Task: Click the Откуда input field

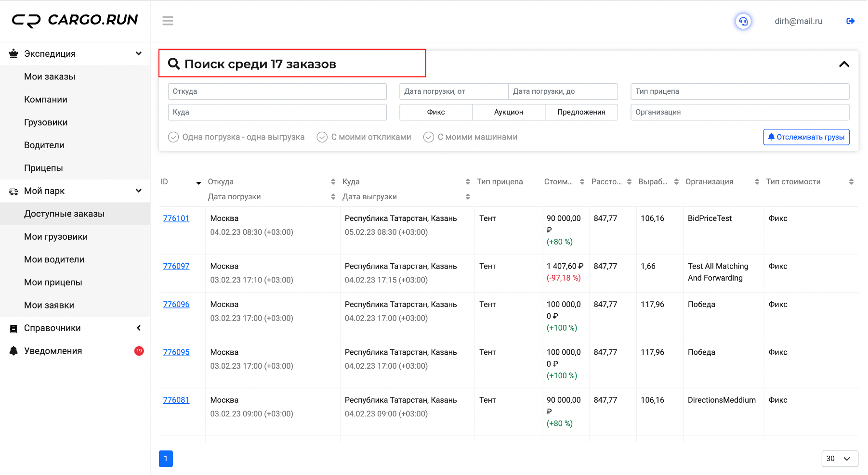Action: [x=277, y=91]
